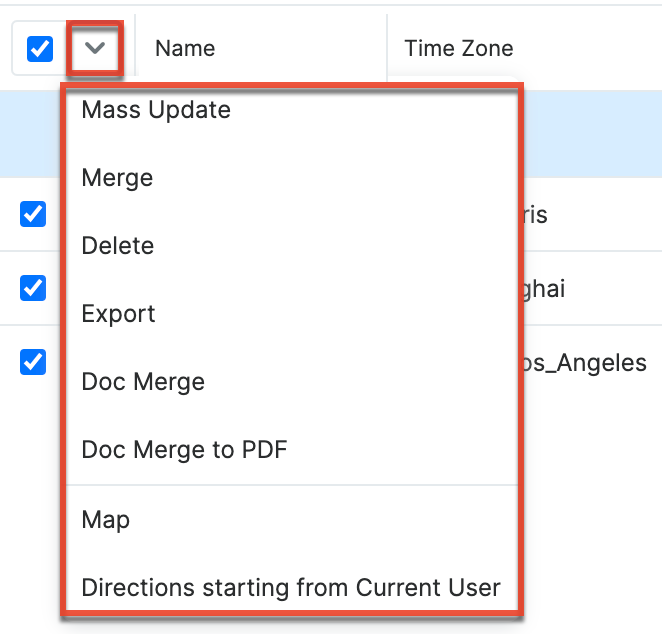Open the actions dropdown chevron
Screen dimensions: 662x634
tap(96, 48)
